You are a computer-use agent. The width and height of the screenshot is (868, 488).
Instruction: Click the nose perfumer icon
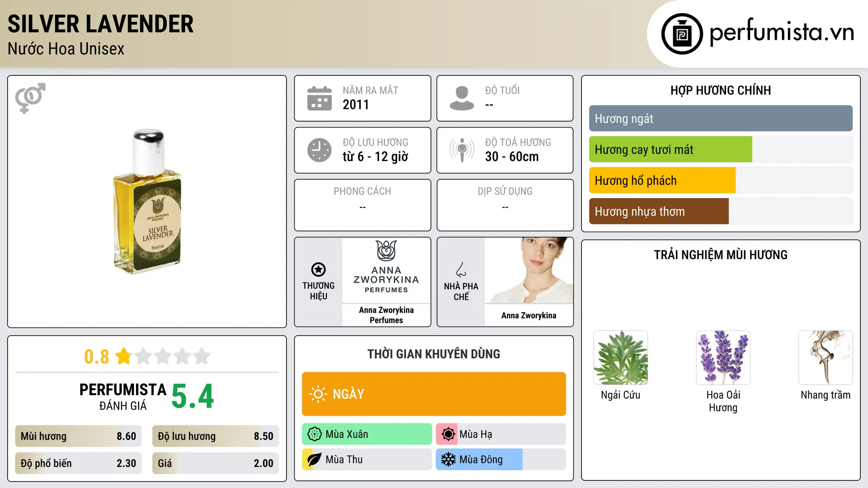(x=461, y=269)
